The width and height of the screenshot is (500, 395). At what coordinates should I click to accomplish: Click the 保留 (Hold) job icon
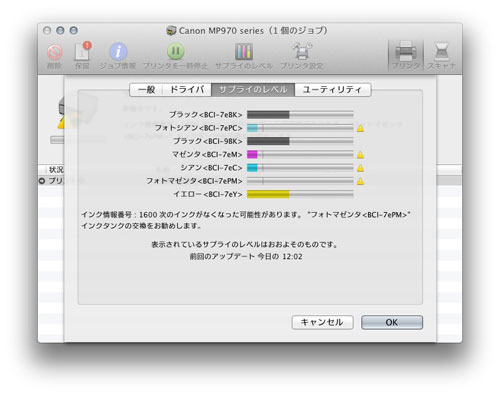tap(82, 51)
